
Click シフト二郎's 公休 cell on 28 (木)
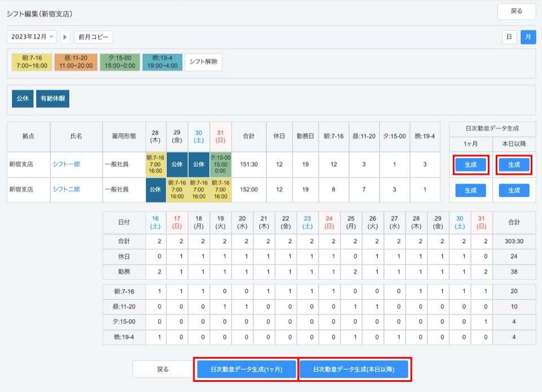(x=156, y=190)
